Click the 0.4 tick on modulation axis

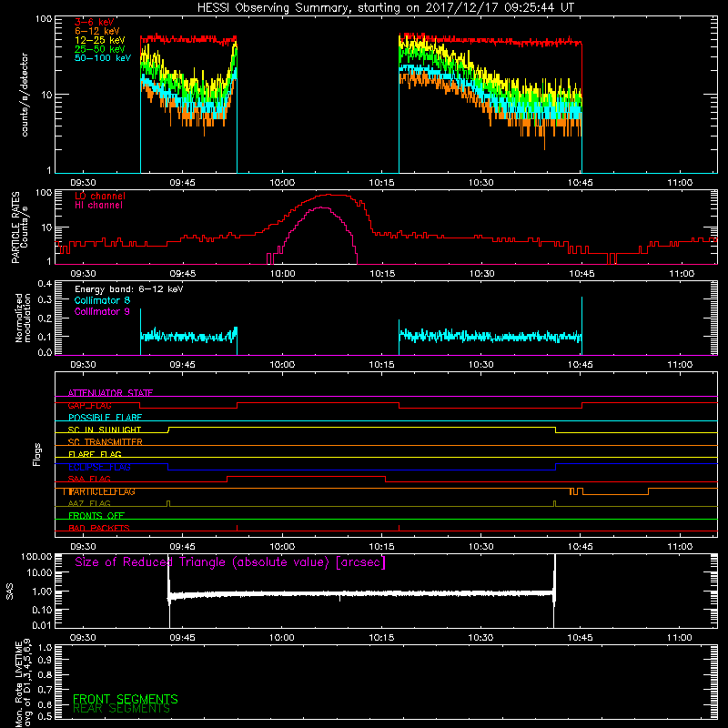point(45,284)
